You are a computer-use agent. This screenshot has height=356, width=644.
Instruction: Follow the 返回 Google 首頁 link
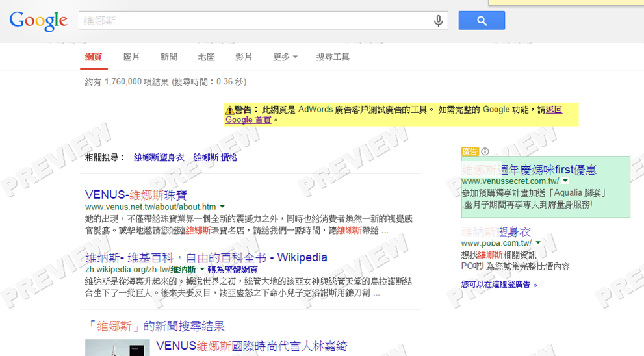(248, 120)
